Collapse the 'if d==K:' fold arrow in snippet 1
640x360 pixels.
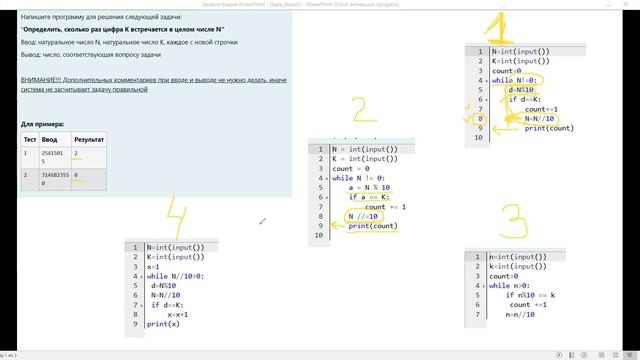click(487, 100)
